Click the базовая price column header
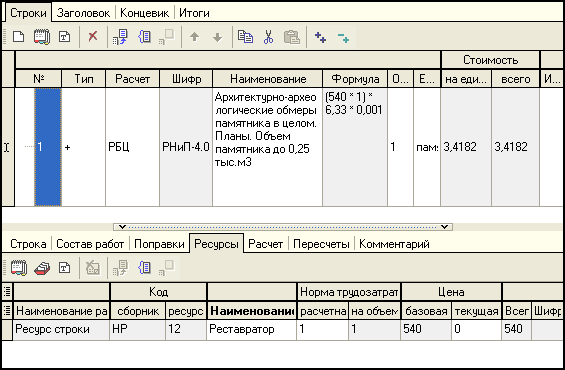 coord(426,311)
